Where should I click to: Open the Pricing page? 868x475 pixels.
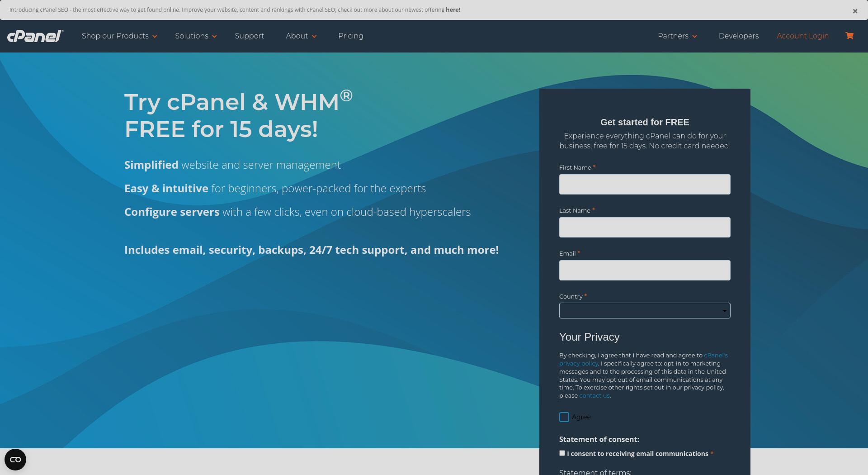click(x=351, y=36)
